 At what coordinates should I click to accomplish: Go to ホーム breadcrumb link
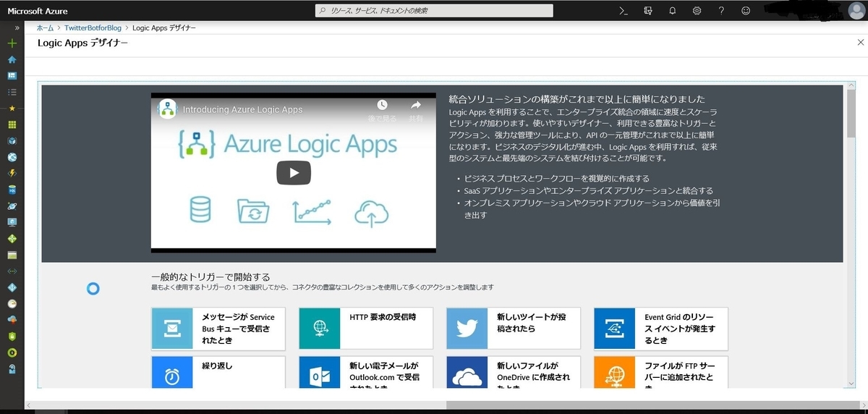pyautogui.click(x=45, y=28)
